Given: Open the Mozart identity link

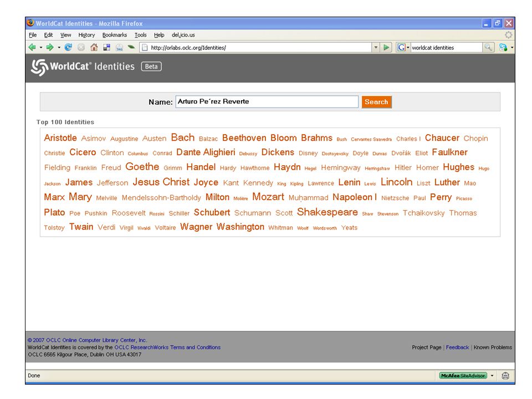Looking at the screenshot, I should 268,197.
